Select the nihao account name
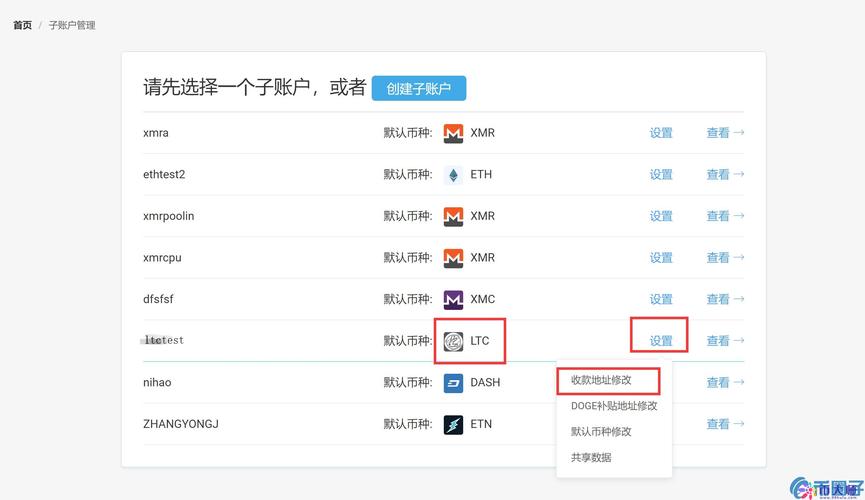Viewport: 865px width, 500px height. tap(157, 382)
